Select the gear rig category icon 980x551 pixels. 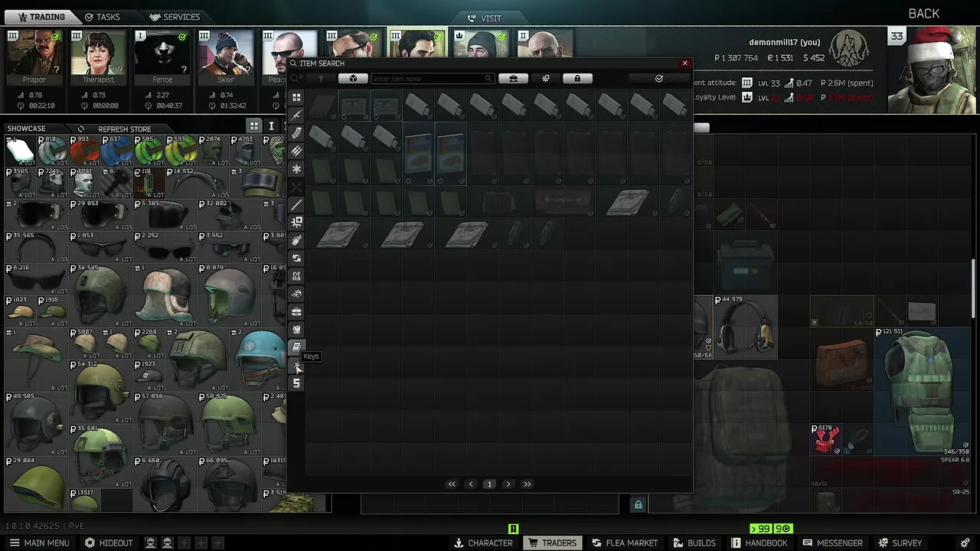(x=296, y=275)
